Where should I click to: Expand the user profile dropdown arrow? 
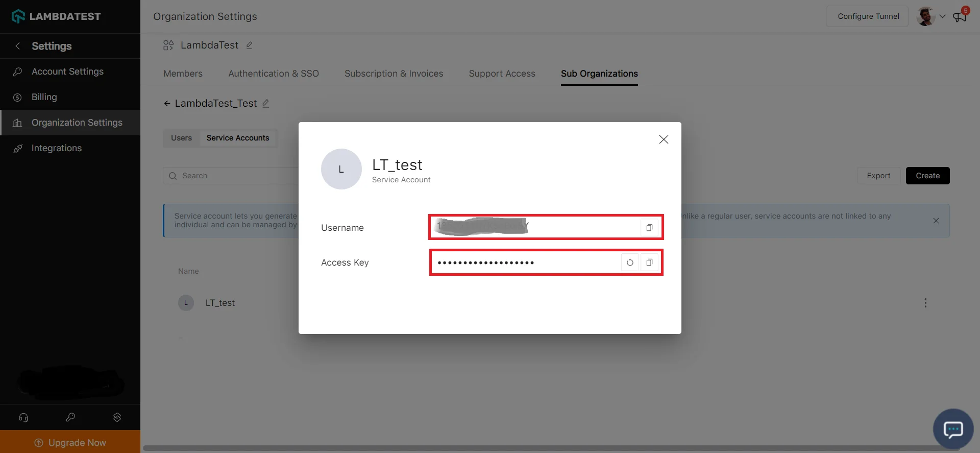tap(942, 16)
